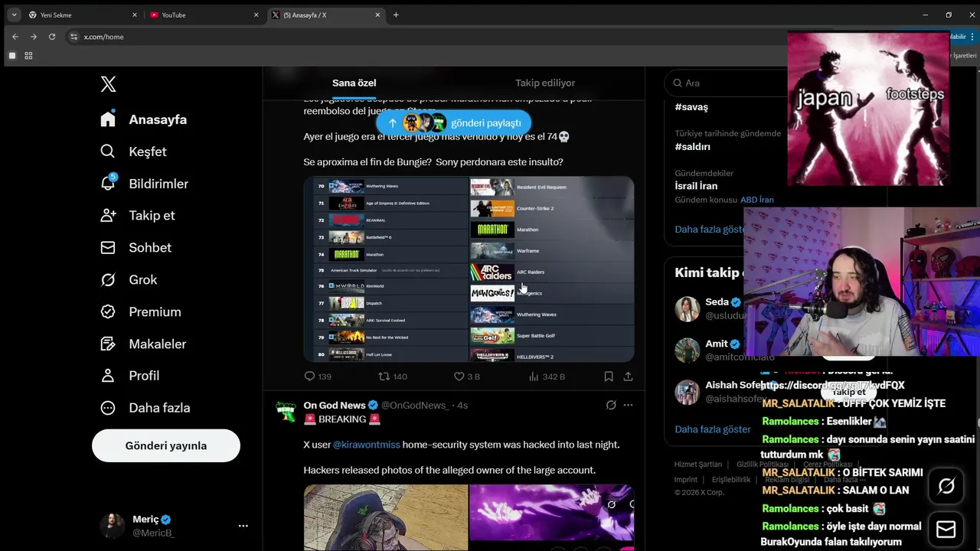The image size is (980, 551).
Task: View analytics showing 342 B views
Action: tap(547, 377)
